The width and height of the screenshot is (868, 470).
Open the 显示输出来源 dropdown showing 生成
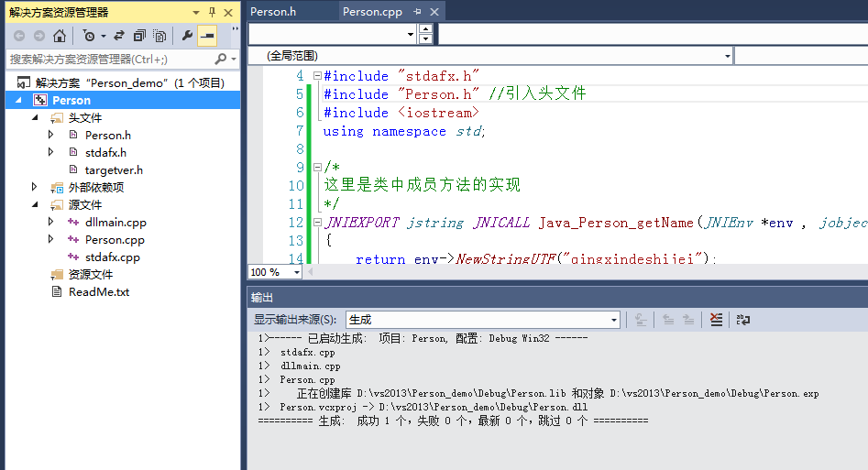(x=483, y=320)
